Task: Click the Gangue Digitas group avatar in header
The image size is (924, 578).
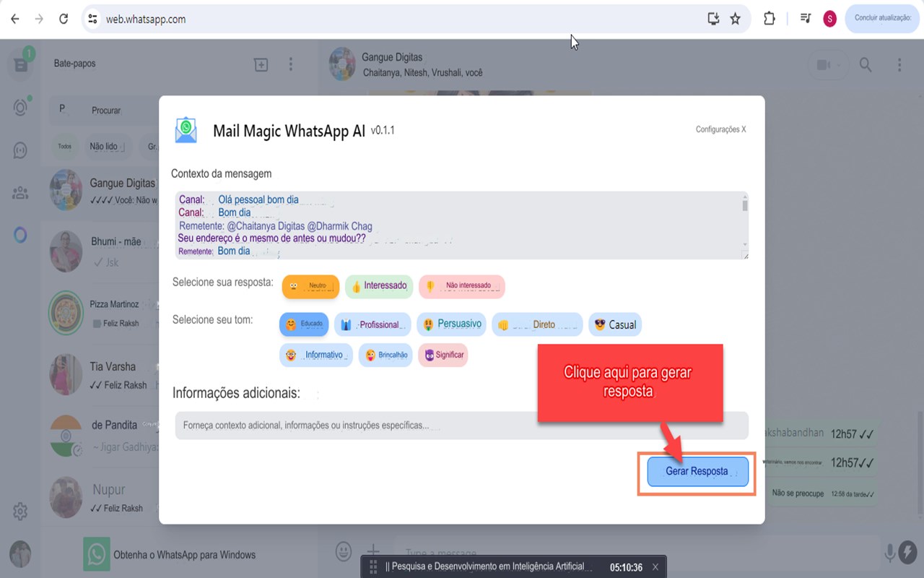Action: coord(342,64)
